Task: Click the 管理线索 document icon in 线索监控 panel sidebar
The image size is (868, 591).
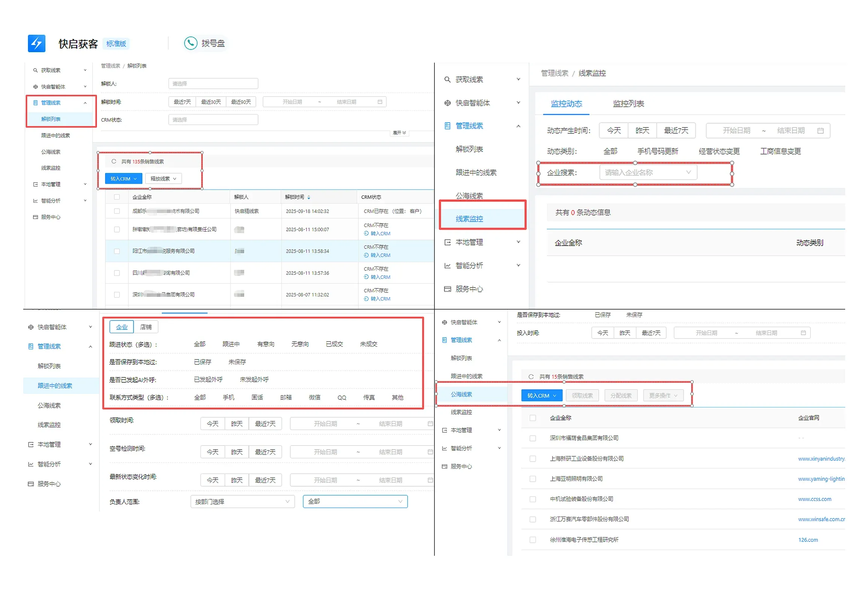Action: pos(447,126)
